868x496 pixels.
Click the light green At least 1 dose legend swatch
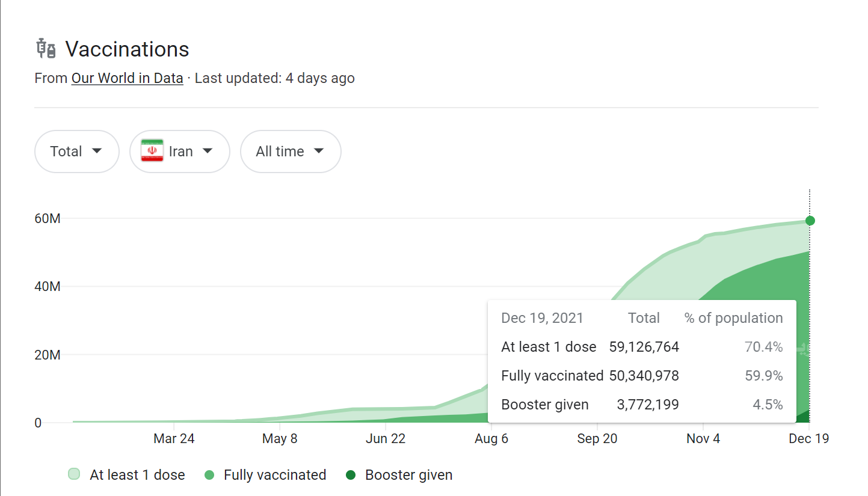74,474
